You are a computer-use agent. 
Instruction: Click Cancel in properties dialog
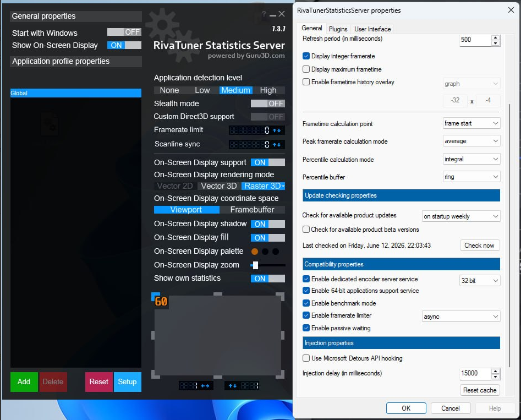[x=451, y=408]
